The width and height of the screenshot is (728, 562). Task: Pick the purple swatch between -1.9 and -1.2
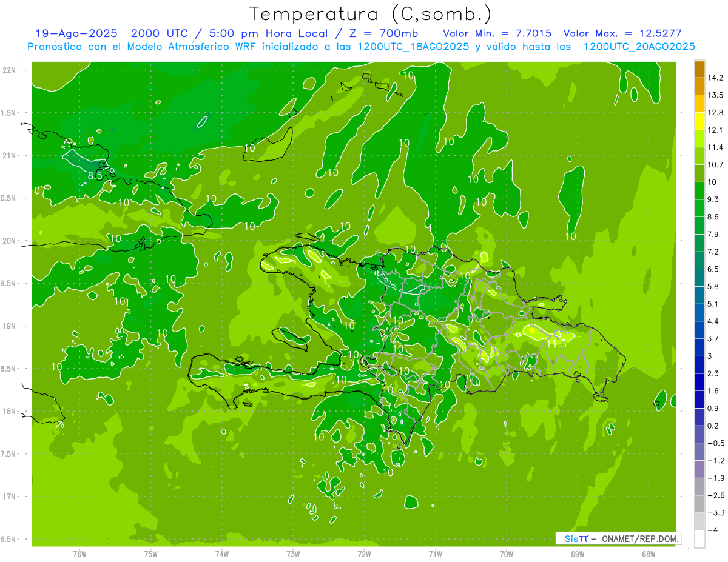click(699, 469)
